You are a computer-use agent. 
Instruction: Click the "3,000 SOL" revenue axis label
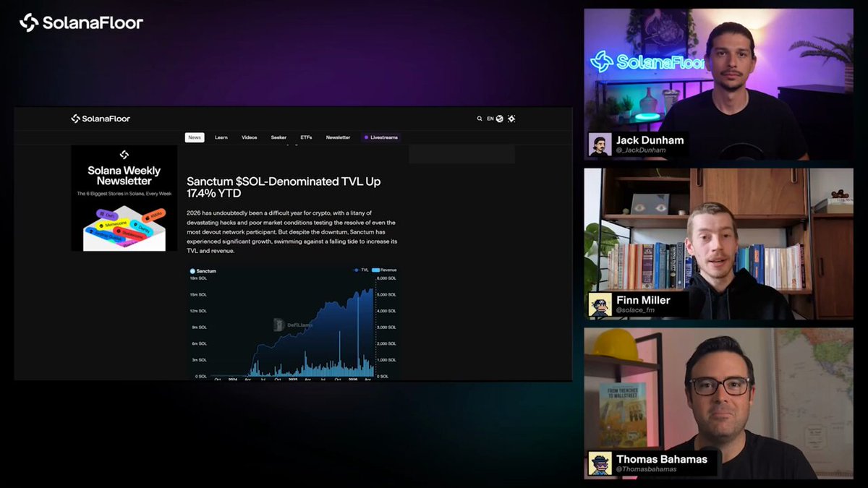387,327
